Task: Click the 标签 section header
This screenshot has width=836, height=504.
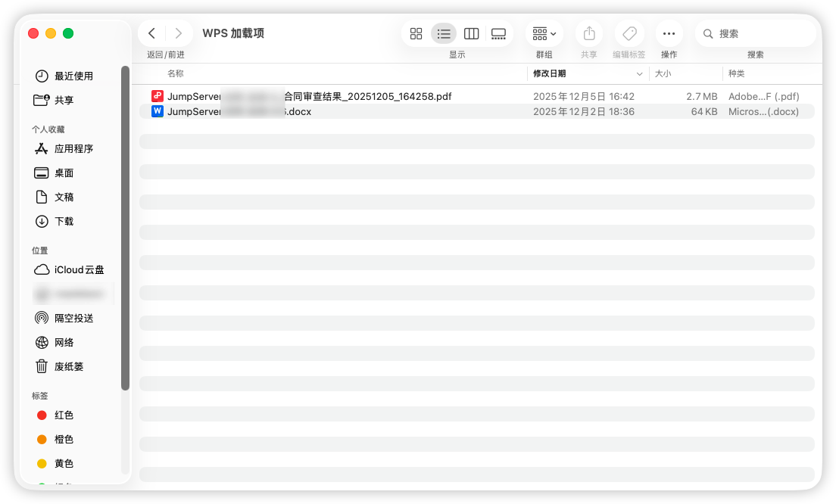Action: click(x=40, y=396)
